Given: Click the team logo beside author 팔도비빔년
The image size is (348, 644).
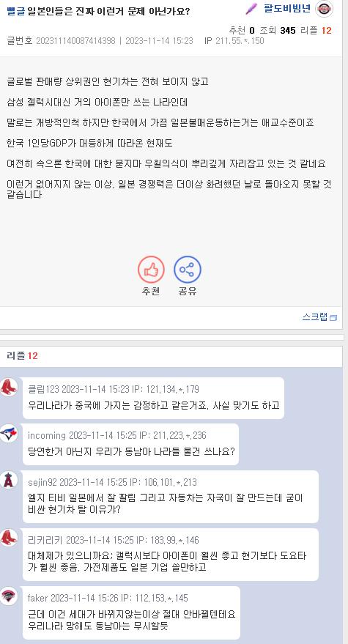Looking at the screenshot, I should tap(324, 9).
